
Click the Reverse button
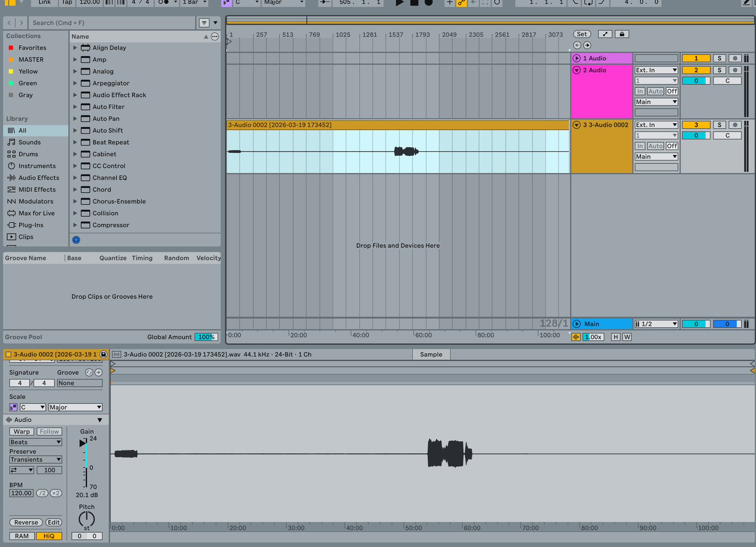[26, 522]
